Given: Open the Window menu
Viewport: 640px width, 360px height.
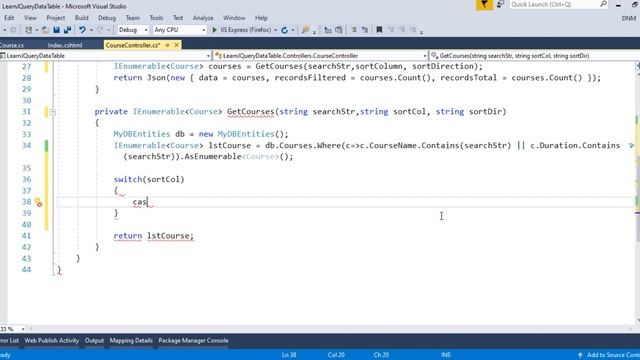Looking at the screenshot, I should [234, 18].
